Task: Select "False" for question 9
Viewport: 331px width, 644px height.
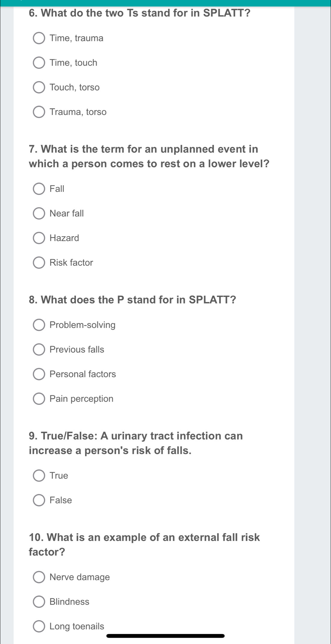Action: (39, 500)
